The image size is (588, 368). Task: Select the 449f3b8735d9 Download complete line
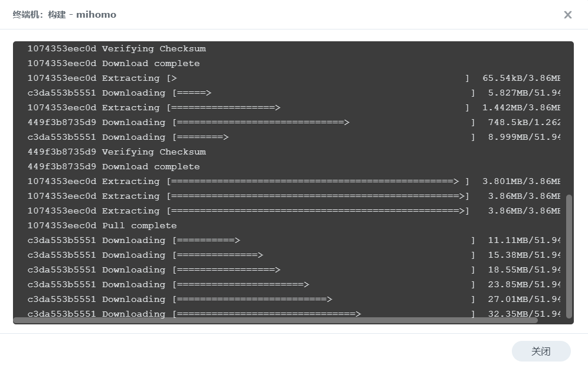pos(113,167)
